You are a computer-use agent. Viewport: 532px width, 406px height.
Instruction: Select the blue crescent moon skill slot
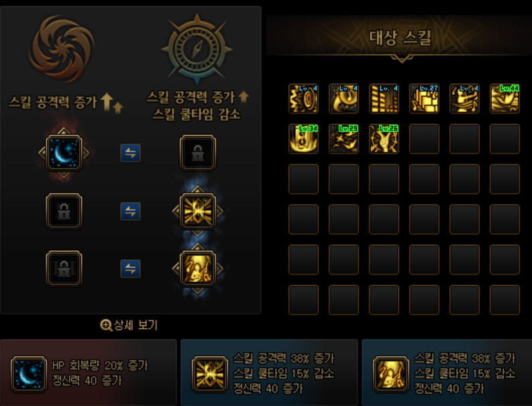(64, 153)
